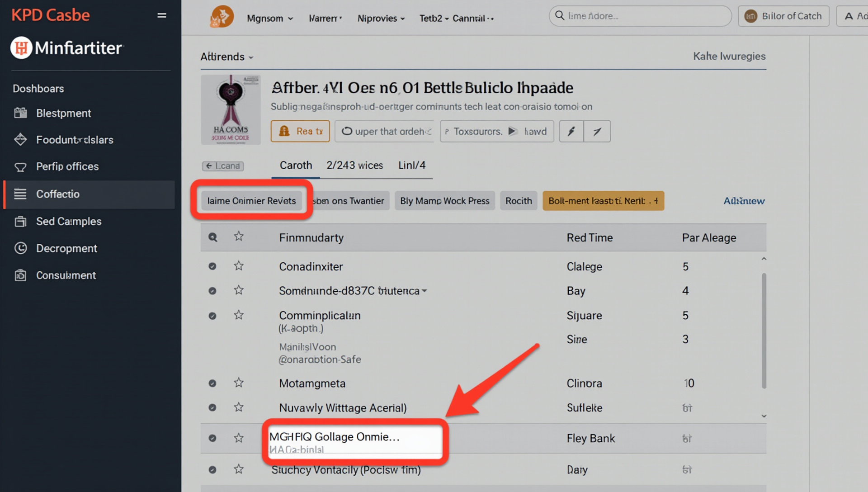Viewport: 868px width, 492px height.
Task: Star the Conadinxiter row
Action: (x=239, y=266)
